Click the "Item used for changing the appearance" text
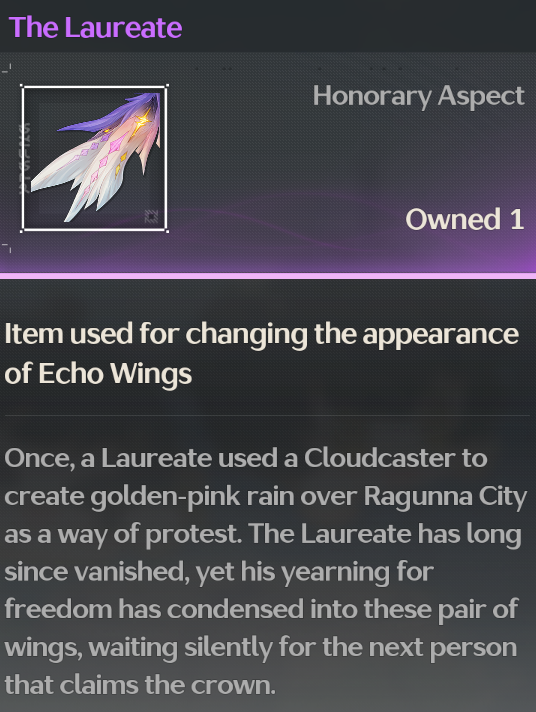Image resolution: width=536 pixels, height=712 pixels. [x=262, y=335]
